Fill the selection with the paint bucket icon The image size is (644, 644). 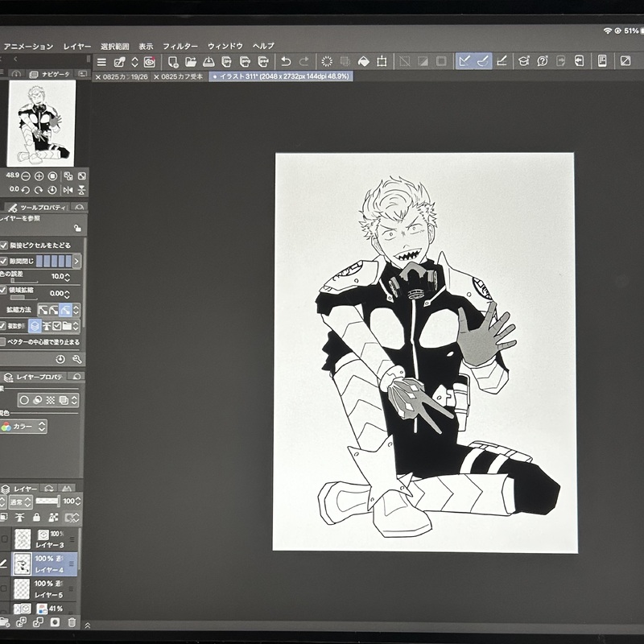pyautogui.click(x=364, y=62)
